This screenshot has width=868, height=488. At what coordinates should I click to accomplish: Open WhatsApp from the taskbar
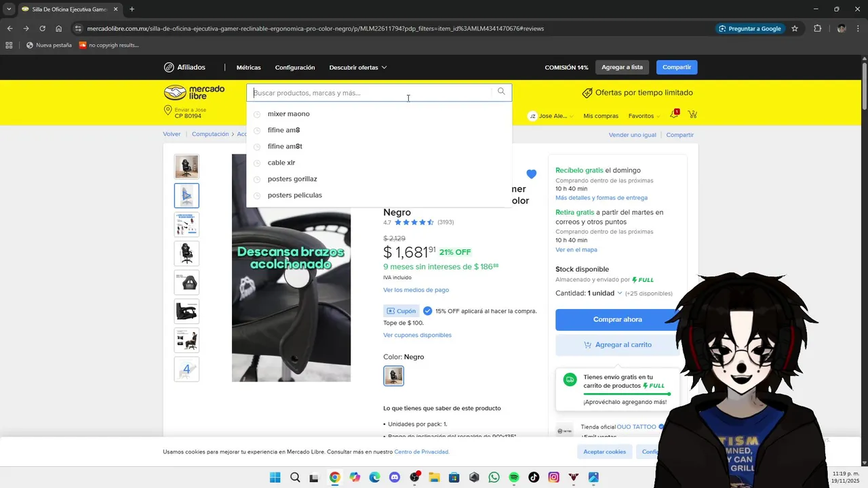coord(494,477)
